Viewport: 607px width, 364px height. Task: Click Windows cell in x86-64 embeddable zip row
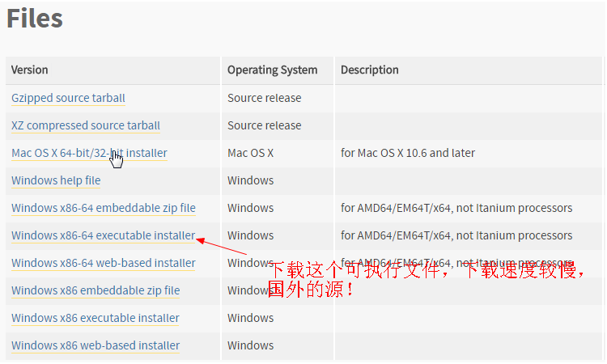click(250, 208)
